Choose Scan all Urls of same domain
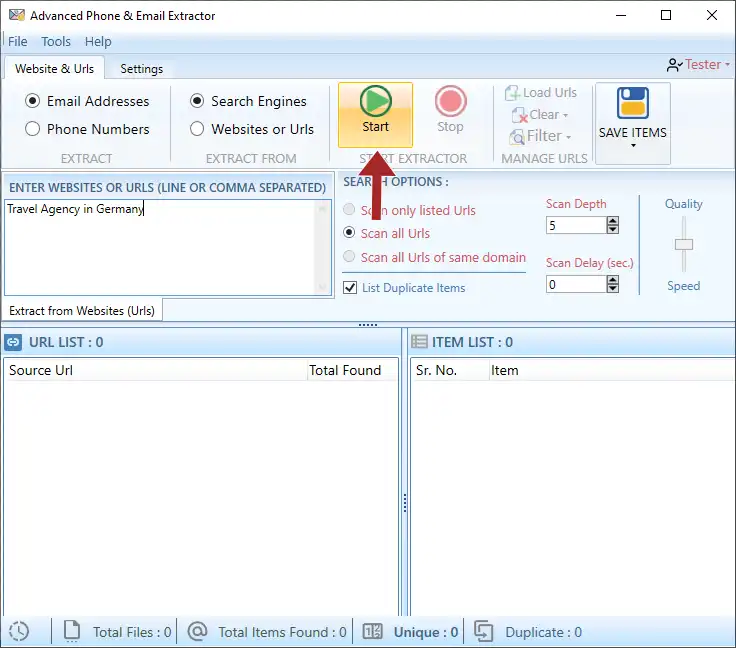 [349, 256]
